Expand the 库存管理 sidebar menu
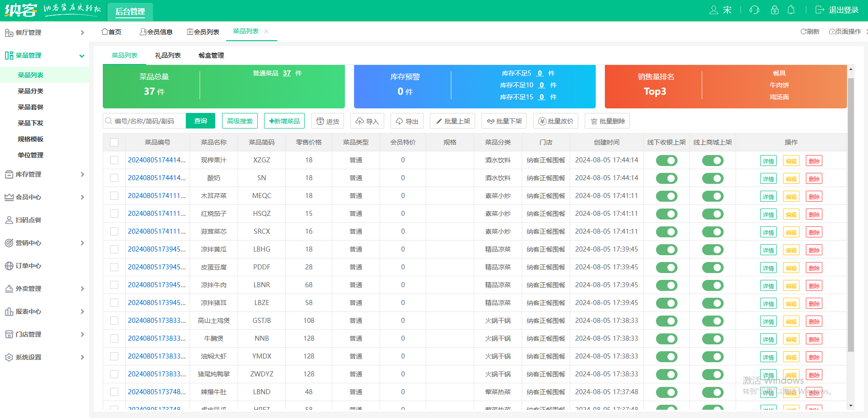The image size is (868, 418). 44,174
